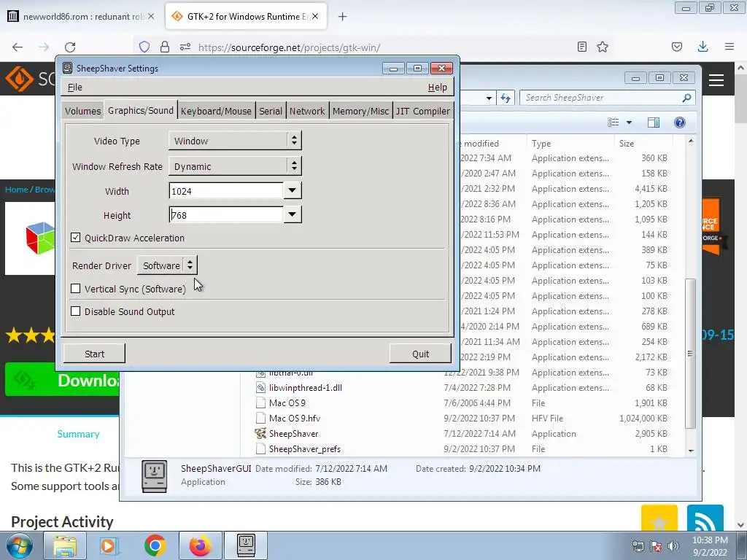Open the Windows Start menu
The width and height of the screenshot is (747, 560).
click(x=19, y=545)
